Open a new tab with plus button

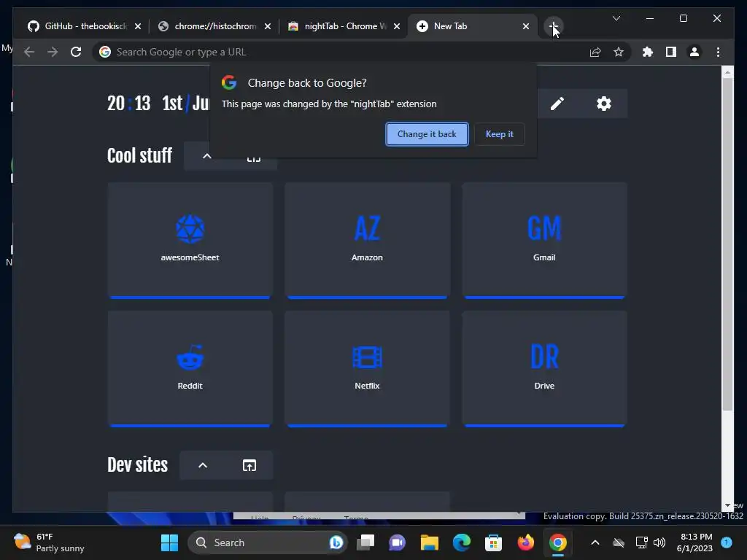click(x=553, y=26)
